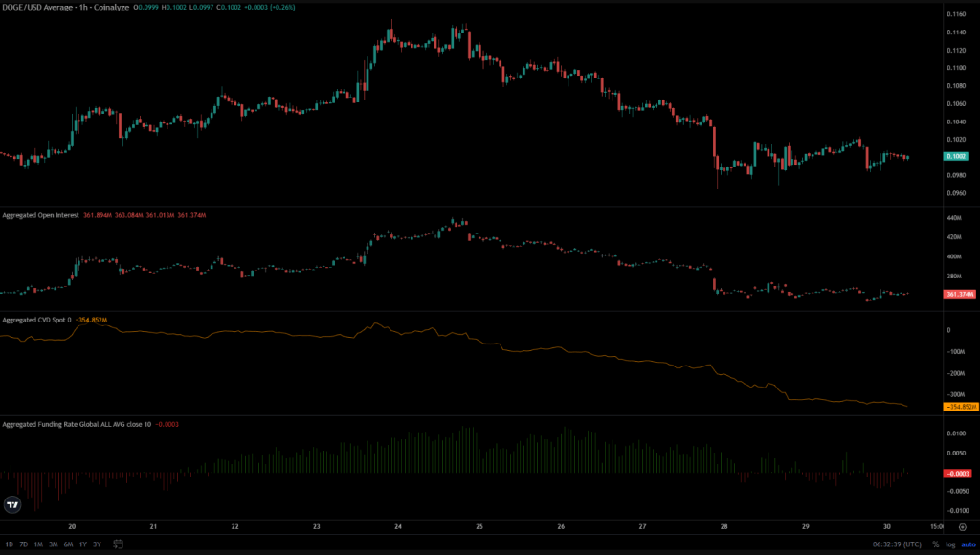Click the green 0.1002 current price label
This screenshot has width=980, height=555.
point(956,156)
